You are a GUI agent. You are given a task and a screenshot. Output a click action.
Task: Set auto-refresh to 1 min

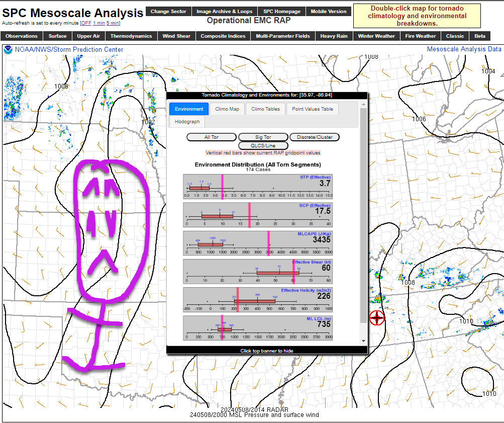[x=99, y=23]
